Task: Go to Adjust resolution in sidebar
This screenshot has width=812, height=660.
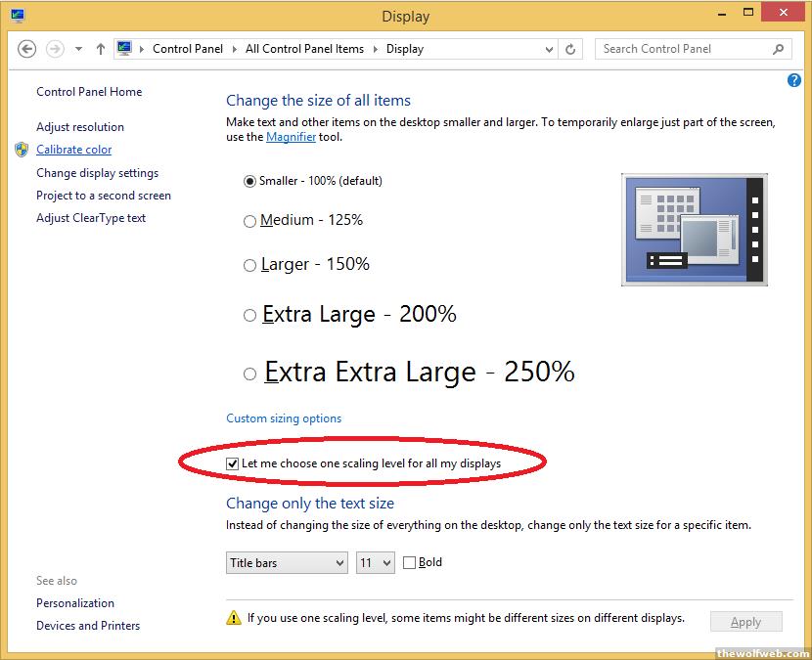Action: 80,127
